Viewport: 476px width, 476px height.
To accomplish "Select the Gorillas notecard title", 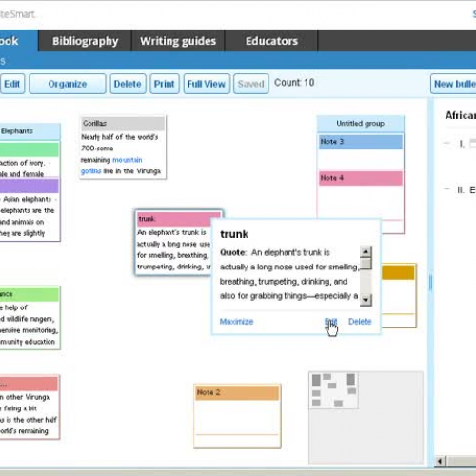I will [123, 124].
